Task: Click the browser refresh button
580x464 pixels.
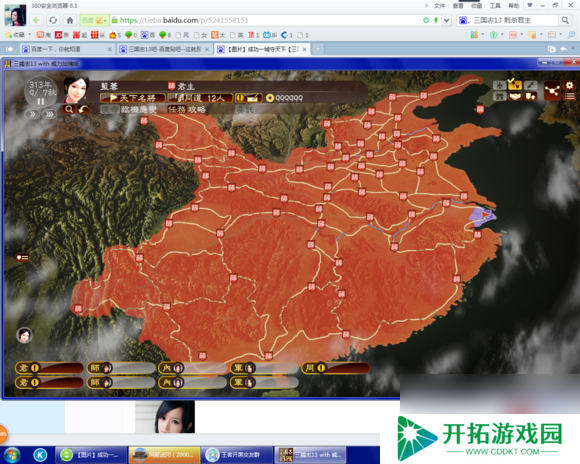Action: tap(53, 20)
